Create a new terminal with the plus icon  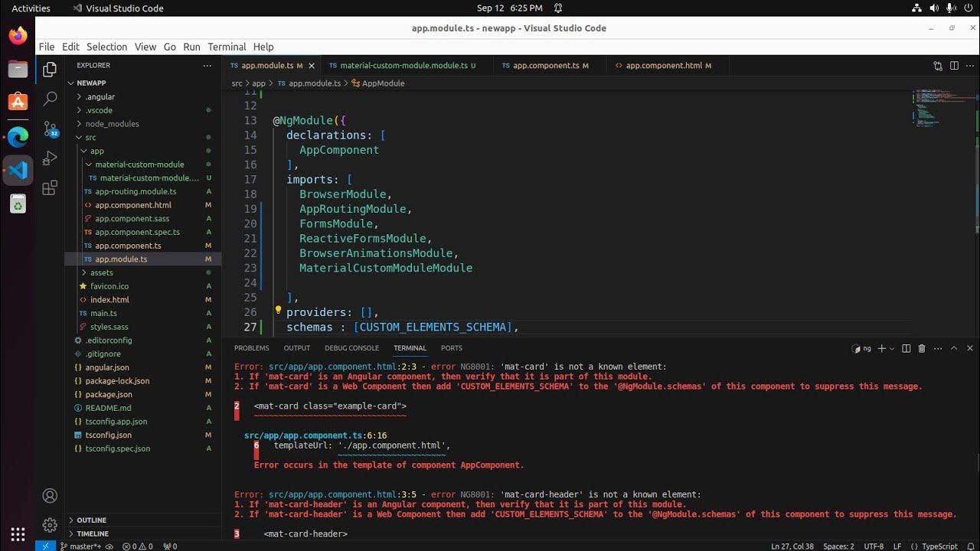tap(881, 348)
